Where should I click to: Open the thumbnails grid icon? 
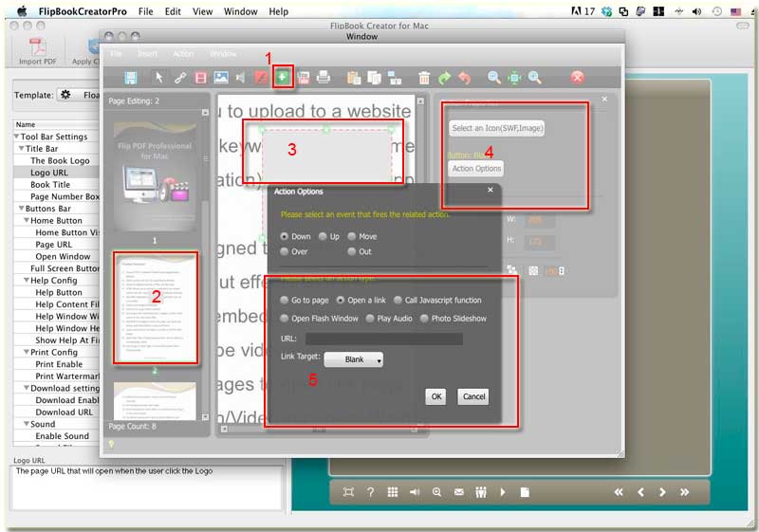click(393, 492)
